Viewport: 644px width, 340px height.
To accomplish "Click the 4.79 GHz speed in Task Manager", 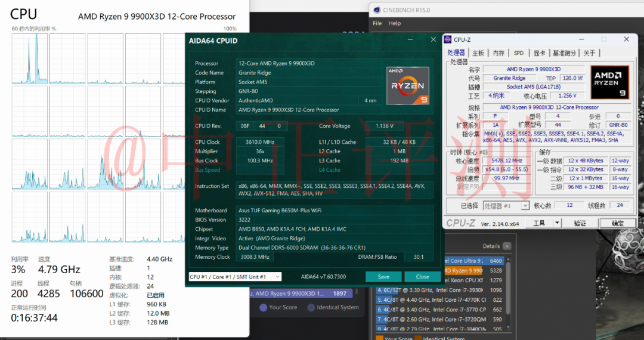I will tap(59, 270).
